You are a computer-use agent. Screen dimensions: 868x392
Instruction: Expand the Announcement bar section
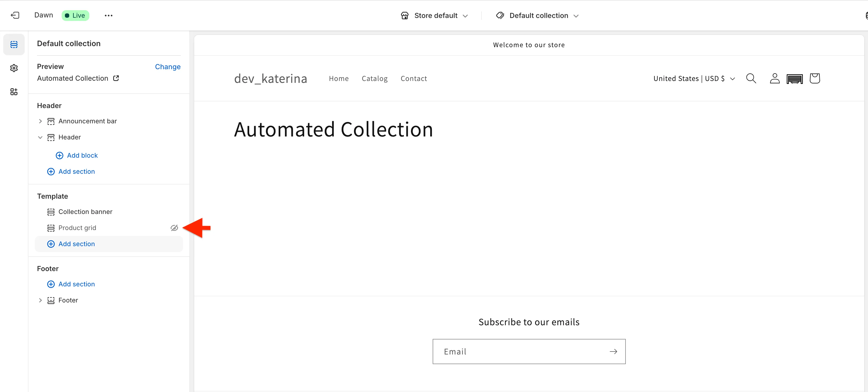click(41, 121)
